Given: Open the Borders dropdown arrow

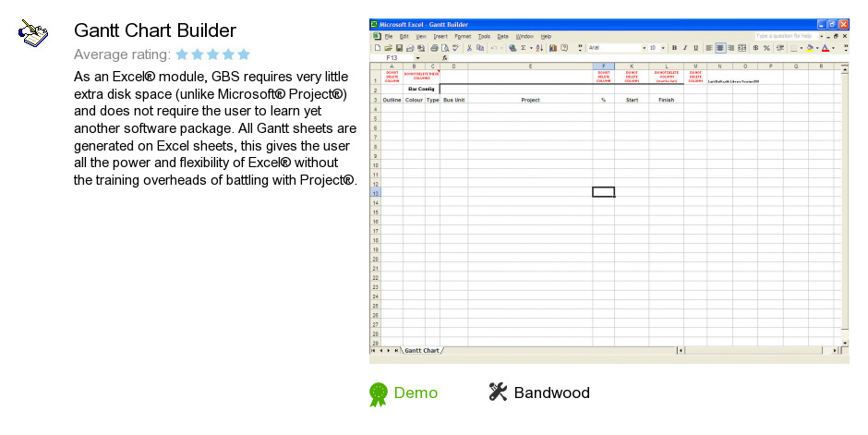Looking at the screenshot, I should (x=802, y=48).
